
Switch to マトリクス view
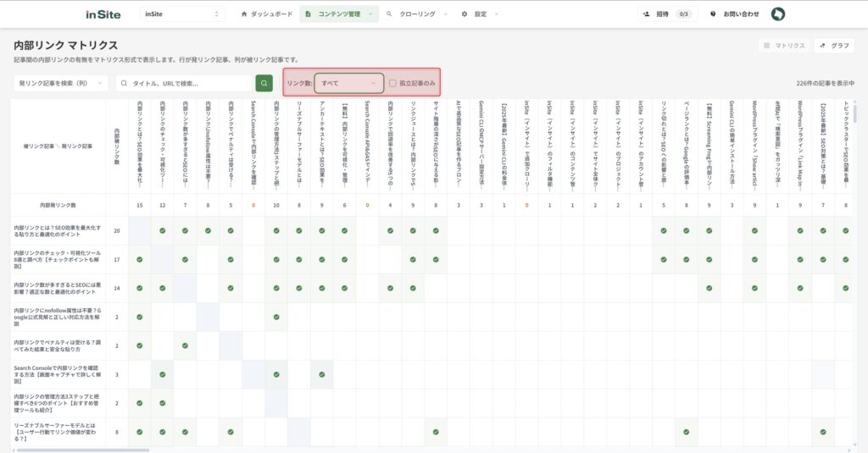point(784,46)
